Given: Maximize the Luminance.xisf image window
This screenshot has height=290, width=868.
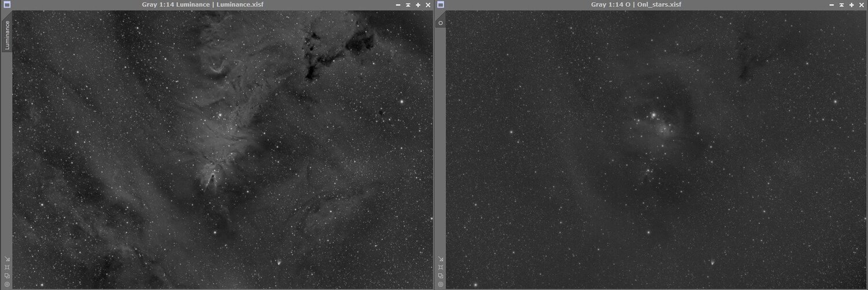Looking at the screenshot, I should point(418,5).
